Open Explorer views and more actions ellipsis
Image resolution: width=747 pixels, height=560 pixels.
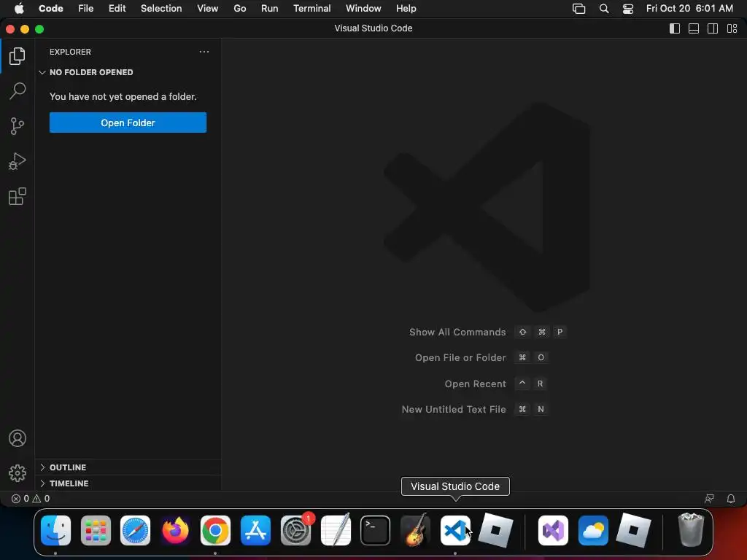click(204, 52)
